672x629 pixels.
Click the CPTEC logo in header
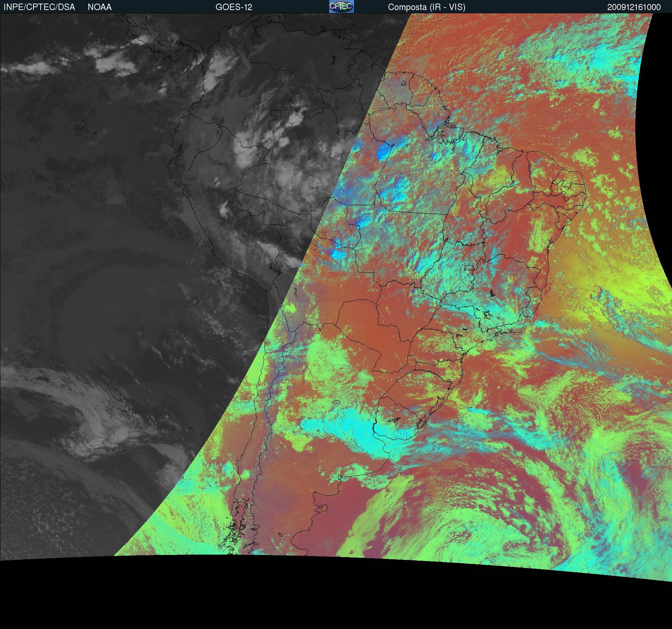[x=341, y=6]
